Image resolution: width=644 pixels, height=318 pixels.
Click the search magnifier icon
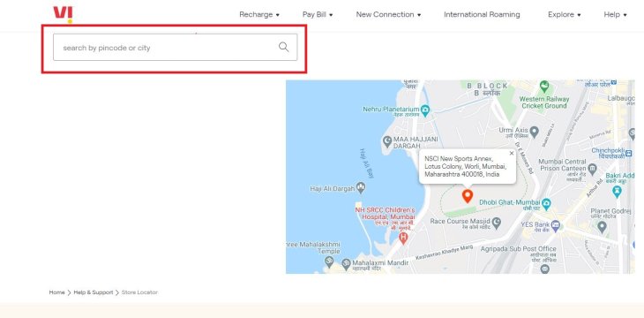click(x=284, y=47)
